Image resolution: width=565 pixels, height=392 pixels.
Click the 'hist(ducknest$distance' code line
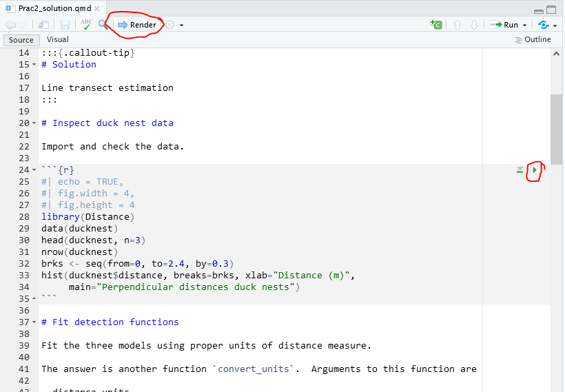tap(198, 276)
